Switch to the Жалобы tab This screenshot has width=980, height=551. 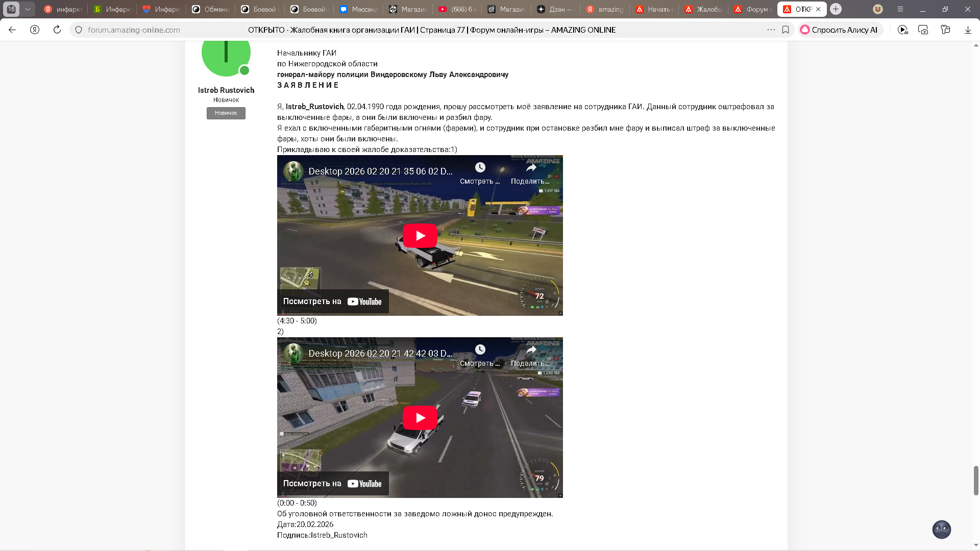pos(703,9)
